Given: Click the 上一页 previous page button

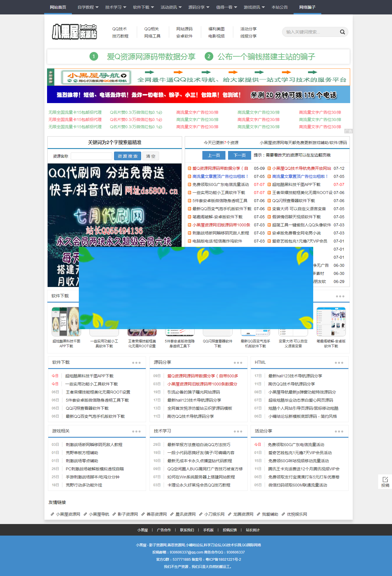Looking at the screenshot, I should click(214, 155).
